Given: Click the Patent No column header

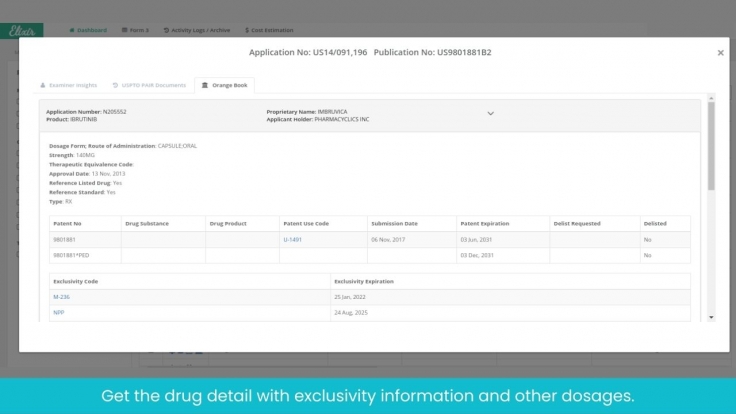Looking at the screenshot, I should (x=67, y=223).
